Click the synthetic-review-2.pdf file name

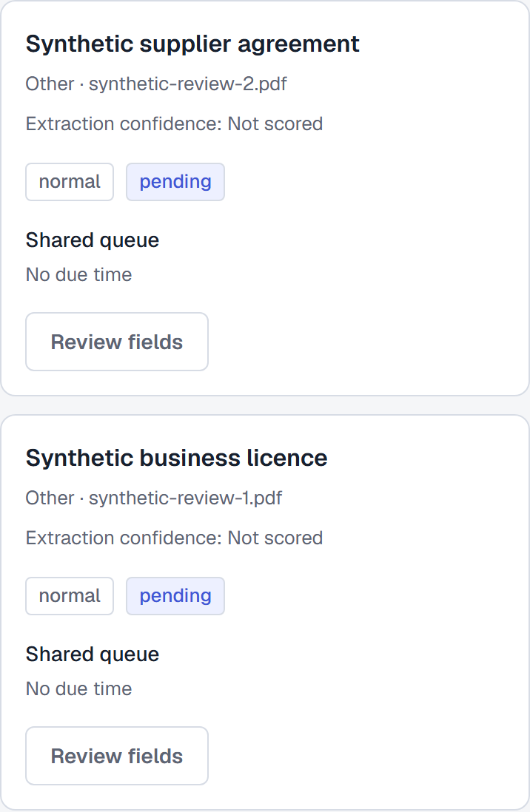pyautogui.click(x=188, y=84)
